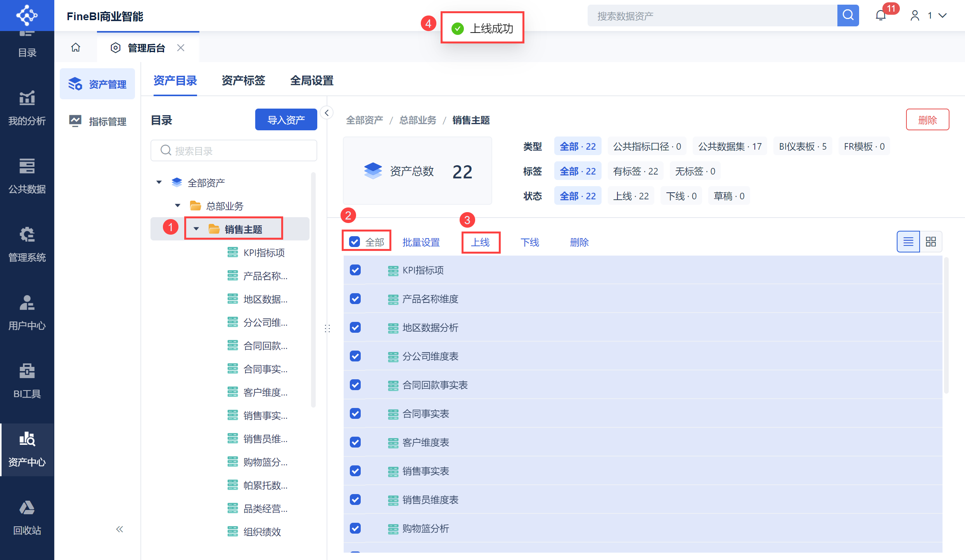Viewport: 965px width, 560px height.
Task: Select 品类经营... in the directory tree
Action: (x=265, y=508)
